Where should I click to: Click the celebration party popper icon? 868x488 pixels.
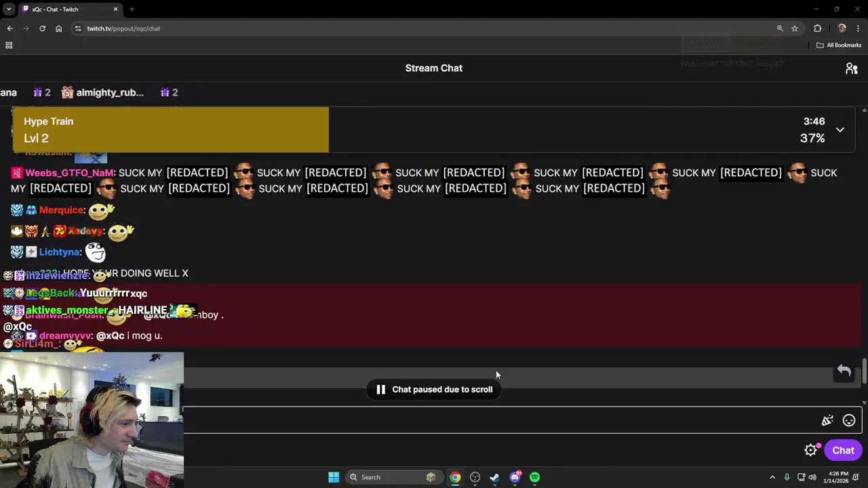click(827, 421)
